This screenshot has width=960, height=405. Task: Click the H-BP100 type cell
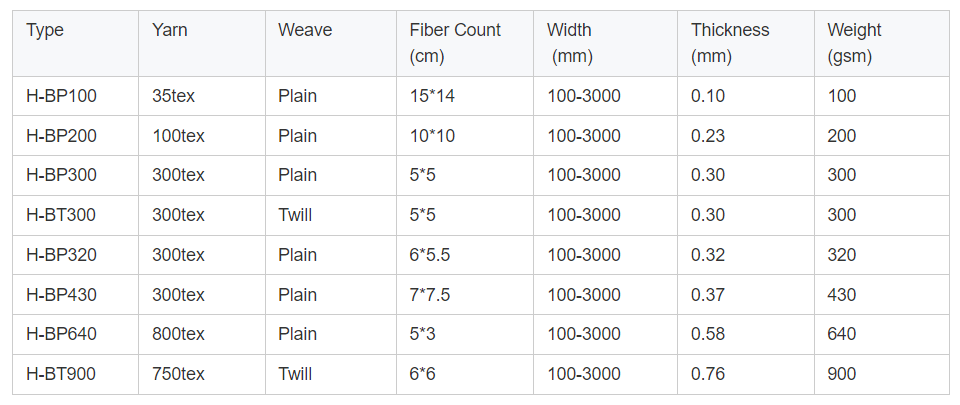(x=61, y=97)
